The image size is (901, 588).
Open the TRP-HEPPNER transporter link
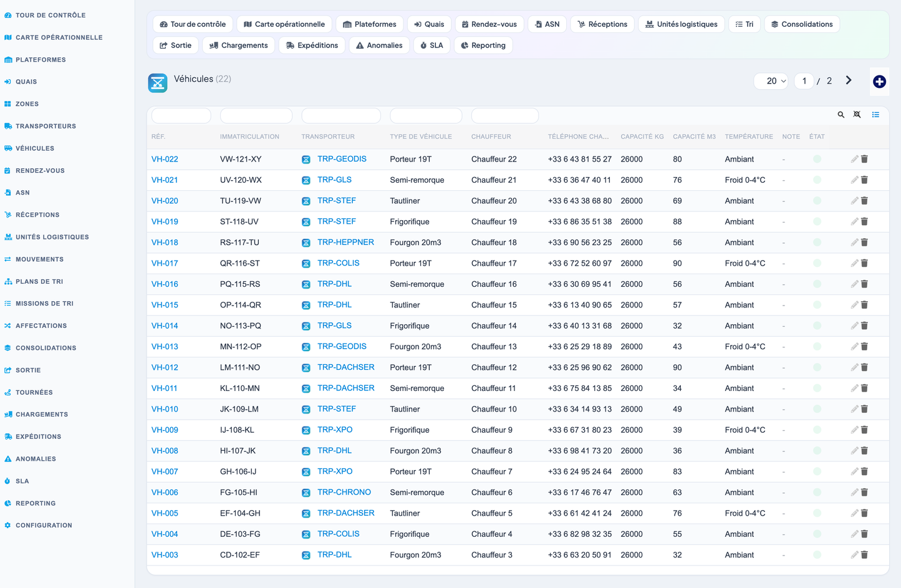tap(345, 242)
